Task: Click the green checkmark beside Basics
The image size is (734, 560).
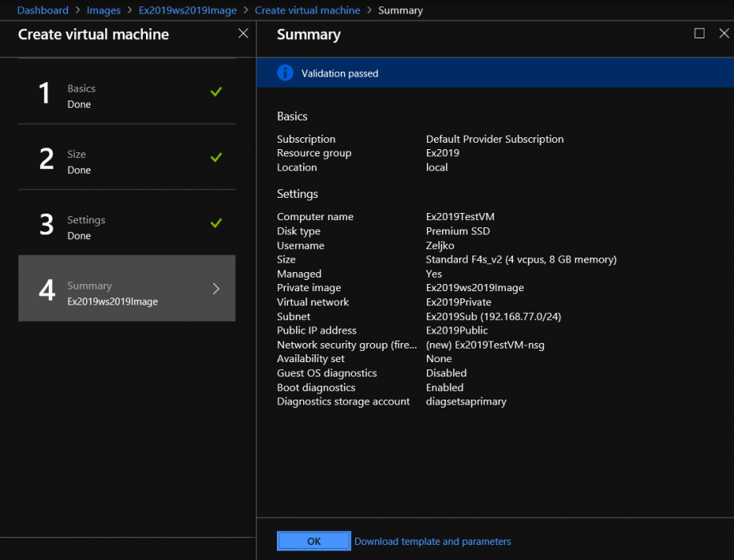Action: [x=215, y=92]
